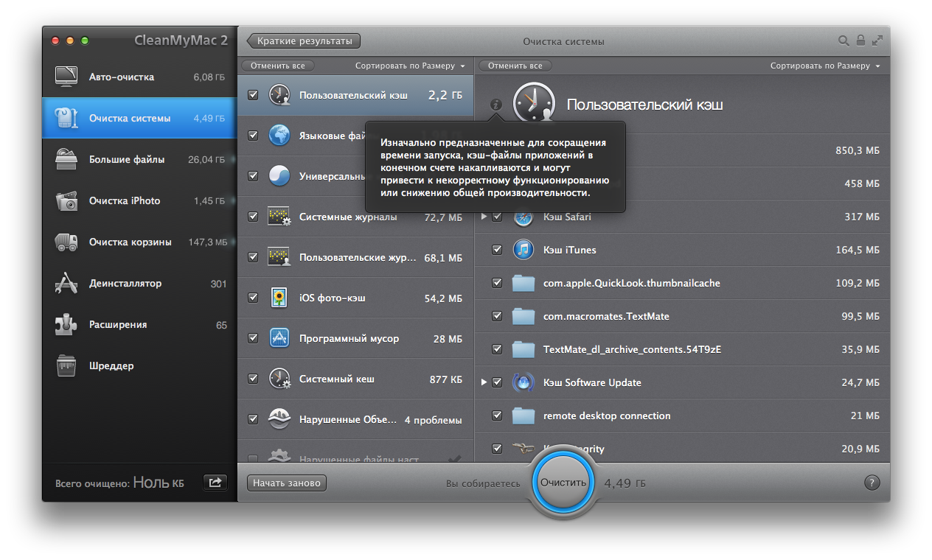The image size is (932, 560).
Task: Click the Системные журналы icon
Action: click(279, 217)
